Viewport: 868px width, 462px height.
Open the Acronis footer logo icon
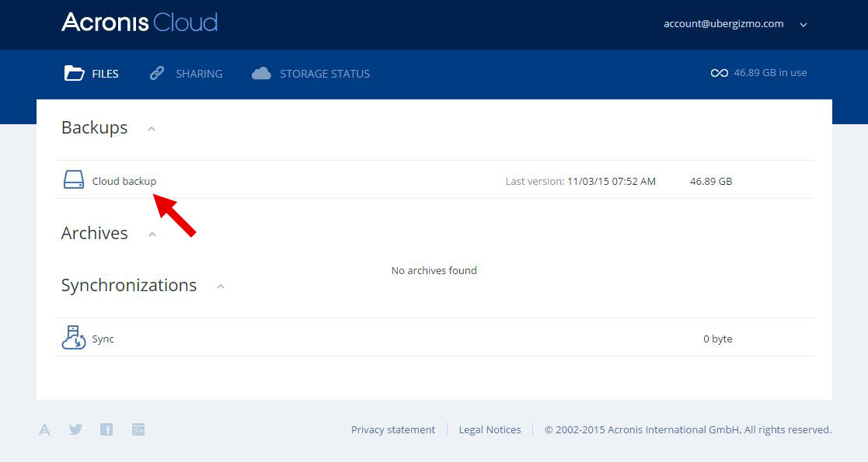(x=44, y=429)
